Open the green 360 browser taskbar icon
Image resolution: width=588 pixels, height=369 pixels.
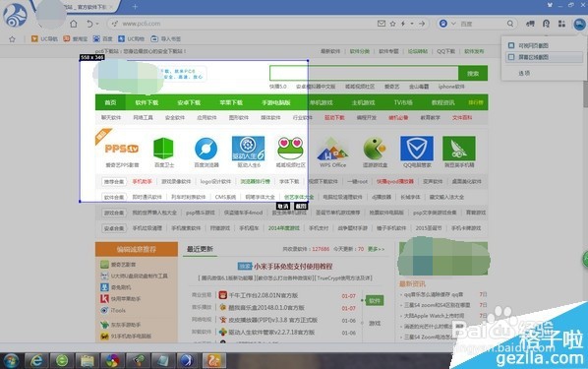[62, 361]
